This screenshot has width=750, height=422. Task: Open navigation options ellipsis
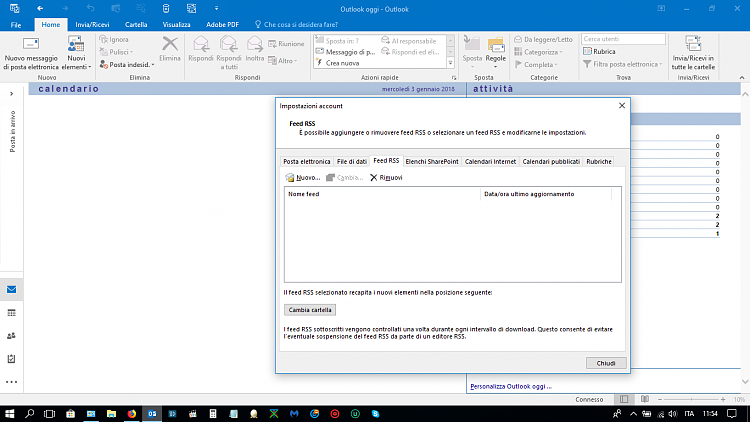coord(11,382)
